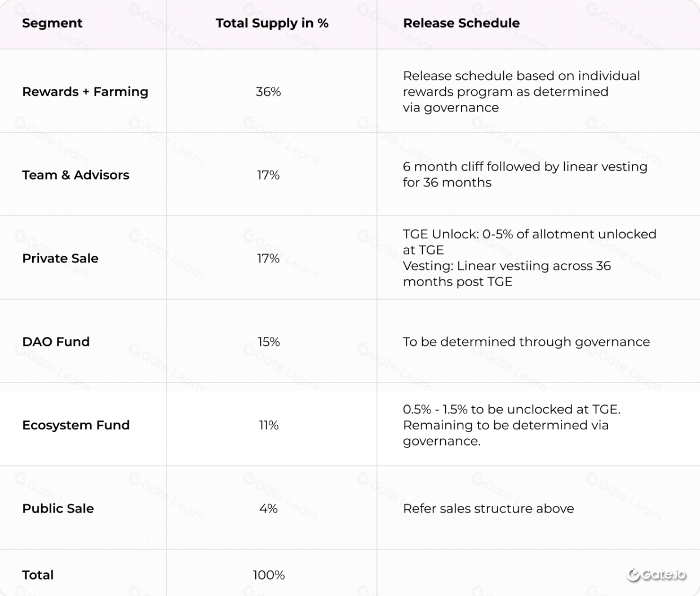700x596 pixels.
Task: Click the 100% total value
Action: pyautogui.click(x=269, y=575)
